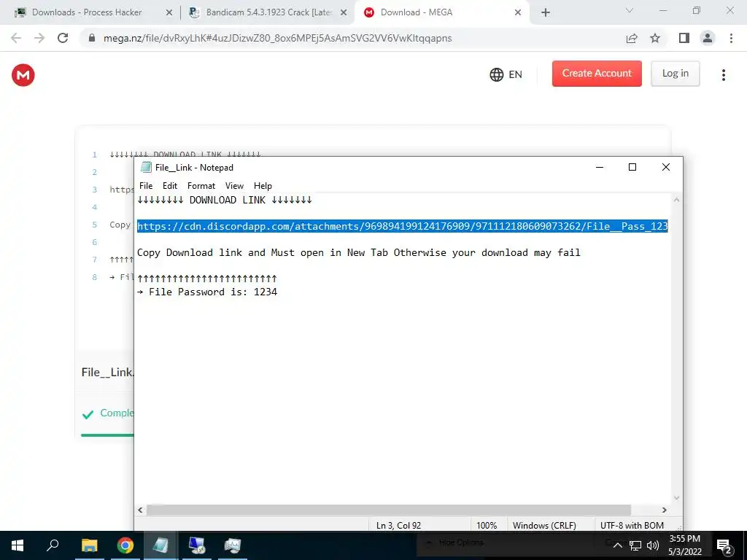Click Chrome back arrow
The width and height of the screenshot is (747, 560).
click(16, 38)
